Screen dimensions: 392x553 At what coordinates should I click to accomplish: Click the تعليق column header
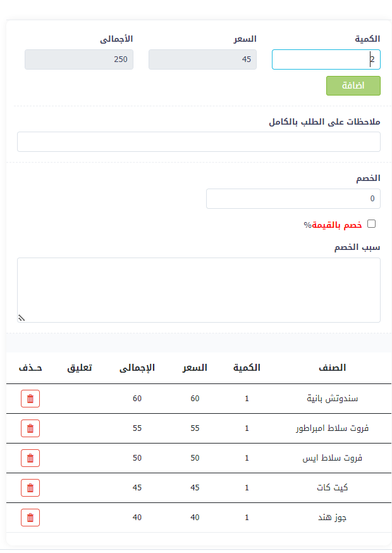80,368
